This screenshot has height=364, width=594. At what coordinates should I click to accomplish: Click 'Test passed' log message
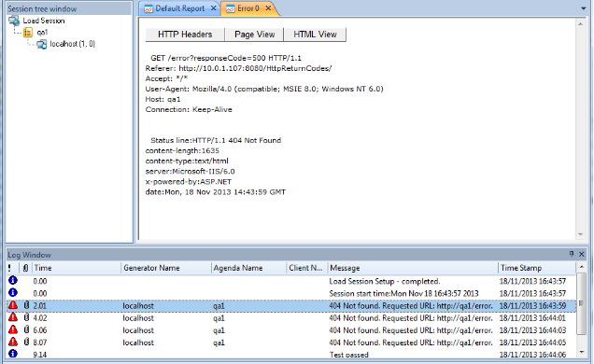pos(349,355)
